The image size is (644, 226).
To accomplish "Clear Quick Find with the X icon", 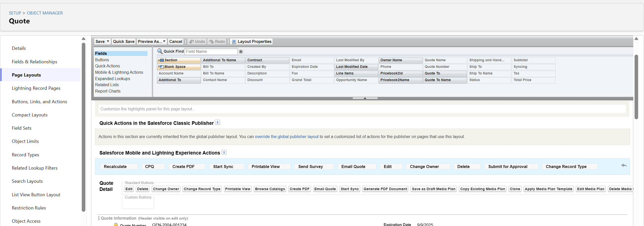I will tap(241, 52).
